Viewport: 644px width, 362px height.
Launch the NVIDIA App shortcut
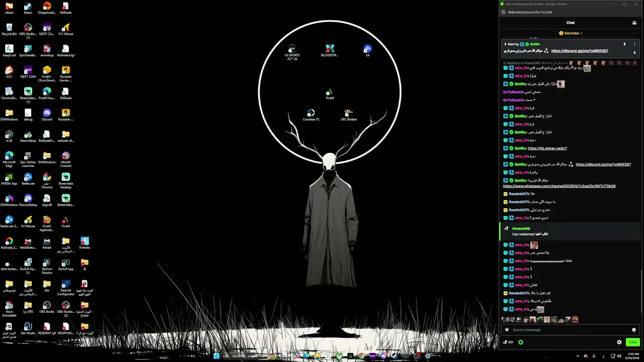coord(9,179)
